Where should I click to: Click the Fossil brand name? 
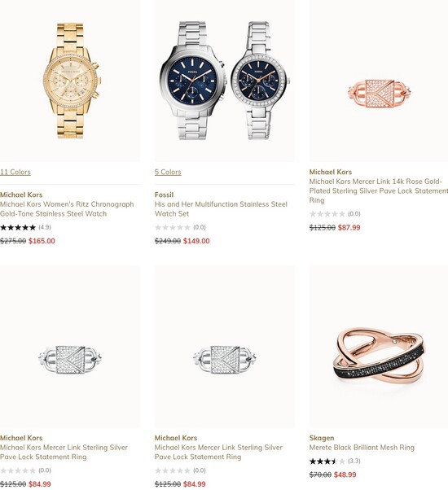click(165, 195)
